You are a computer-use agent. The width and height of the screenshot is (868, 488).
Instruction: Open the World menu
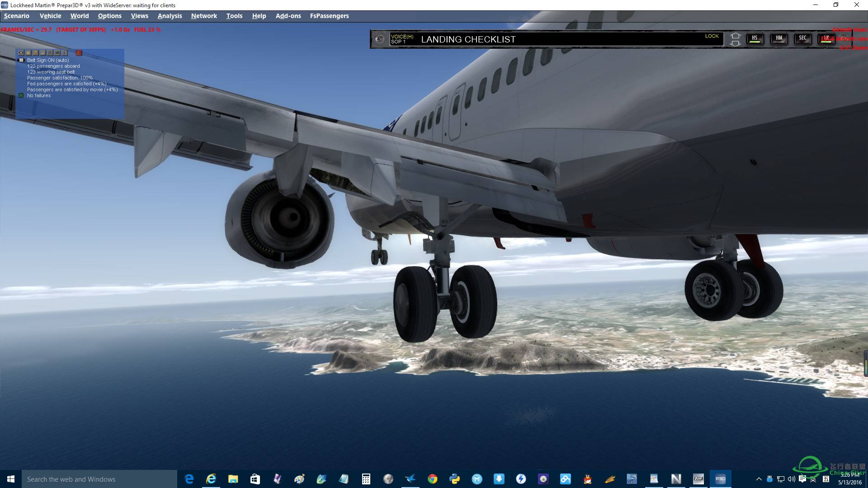point(80,16)
